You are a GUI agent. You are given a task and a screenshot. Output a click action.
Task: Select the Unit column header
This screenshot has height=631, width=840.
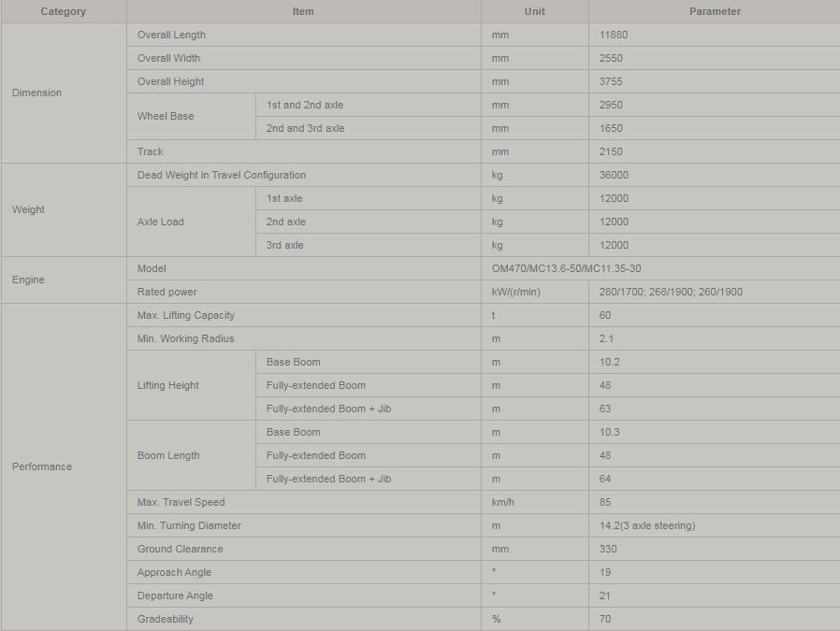534,11
